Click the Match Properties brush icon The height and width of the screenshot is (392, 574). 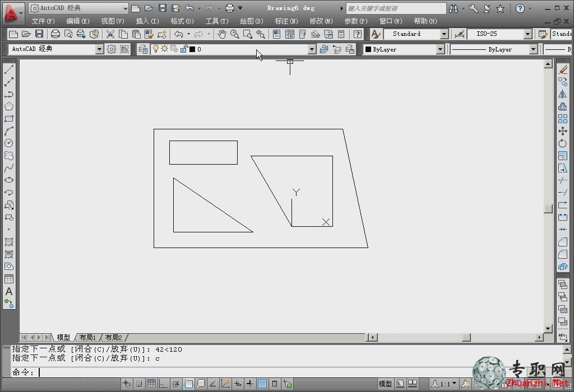point(149,34)
